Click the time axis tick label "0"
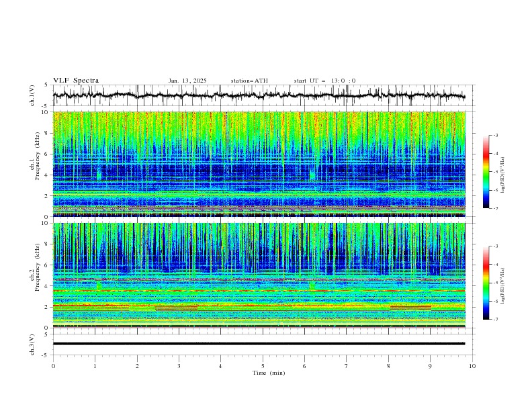Viewport: 532px width, 411px height. click(53, 366)
